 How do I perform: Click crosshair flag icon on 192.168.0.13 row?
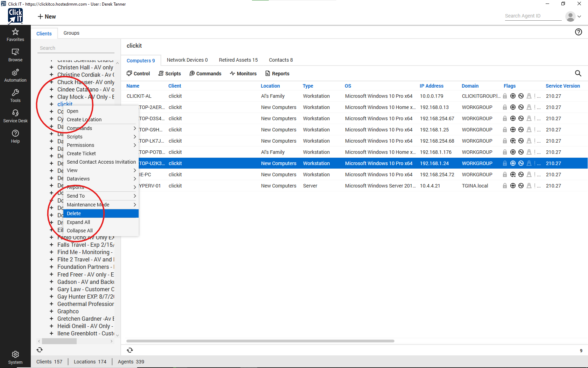[513, 107]
